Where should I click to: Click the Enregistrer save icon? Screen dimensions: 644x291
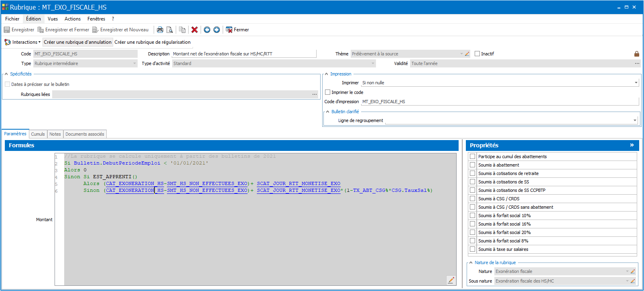coord(7,30)
